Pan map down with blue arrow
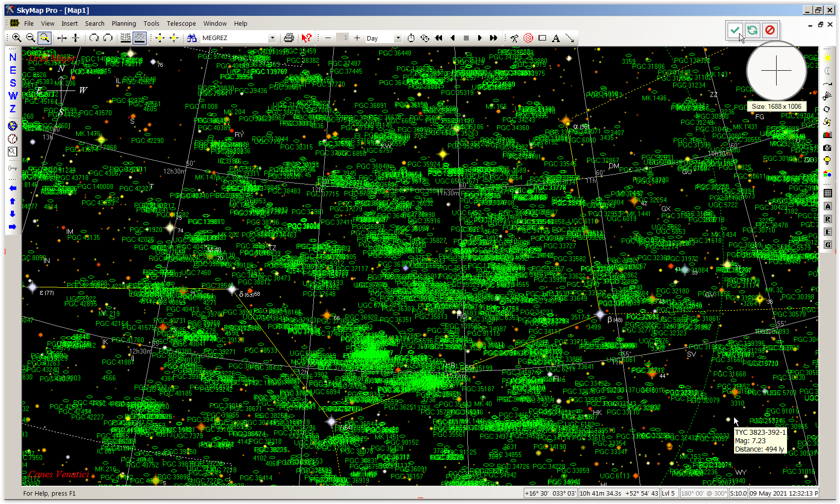 13,214
